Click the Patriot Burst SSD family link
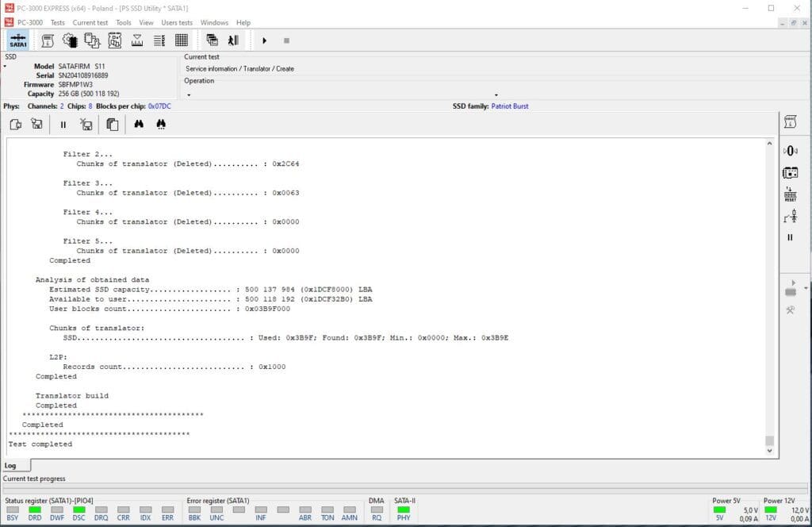The height and width of the screenshot is (527, 812). pyautogui.click(x=508, y=106)
